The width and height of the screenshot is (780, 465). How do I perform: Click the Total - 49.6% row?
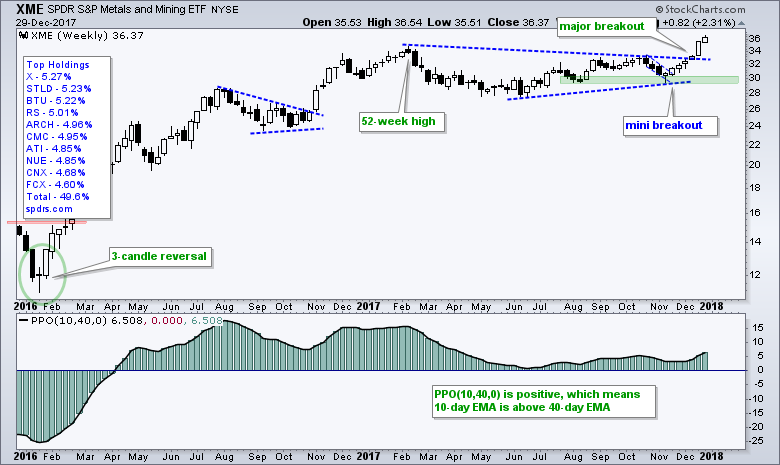click(58, 196)
